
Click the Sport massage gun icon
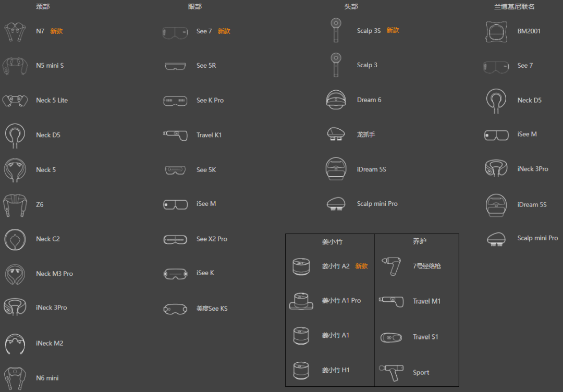(390, 372)
